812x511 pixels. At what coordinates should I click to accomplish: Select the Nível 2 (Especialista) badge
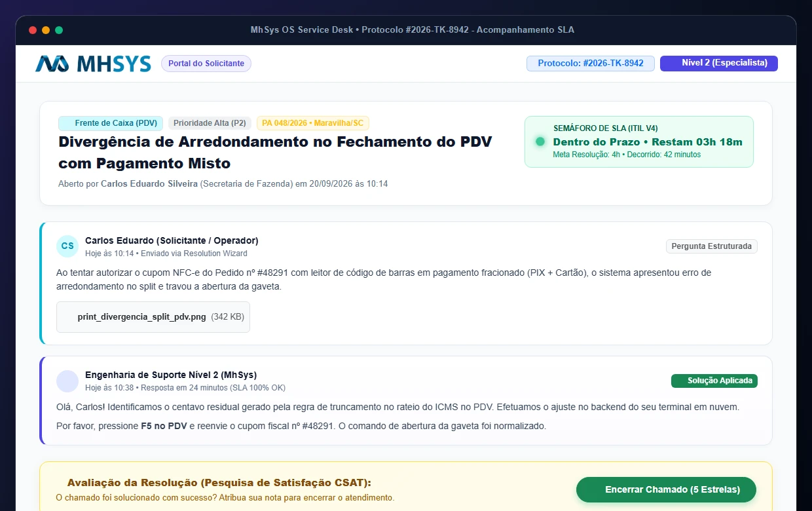(719, 64)
